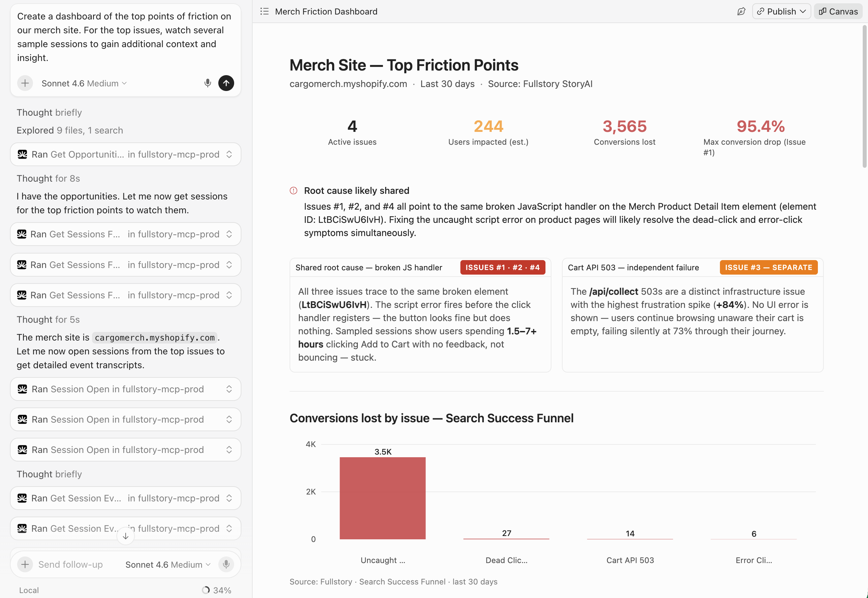This screenshot has height=598, width=868.
Task: Click the Fullstory icon on Get Opportuniti... row
Action: (22, 154)
